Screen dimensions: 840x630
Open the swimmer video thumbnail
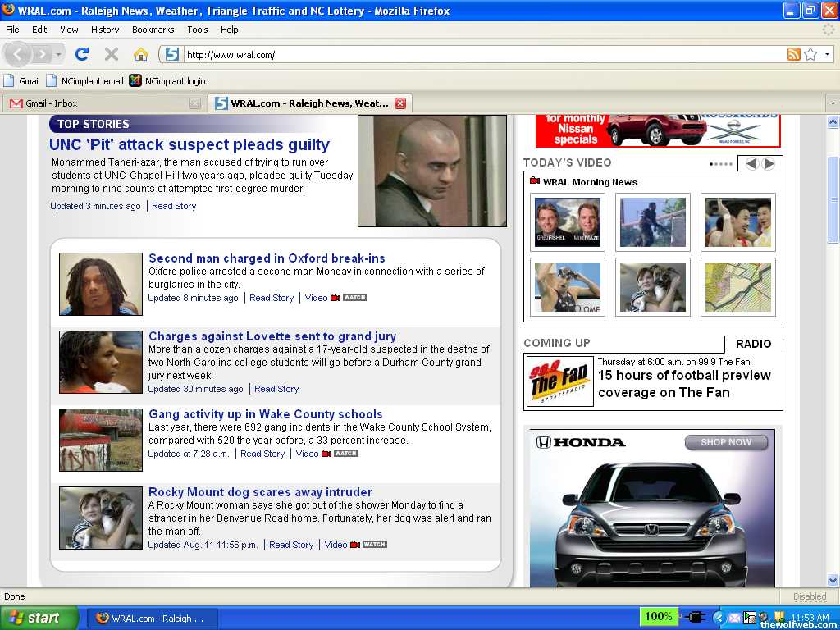tap(568, 287)
